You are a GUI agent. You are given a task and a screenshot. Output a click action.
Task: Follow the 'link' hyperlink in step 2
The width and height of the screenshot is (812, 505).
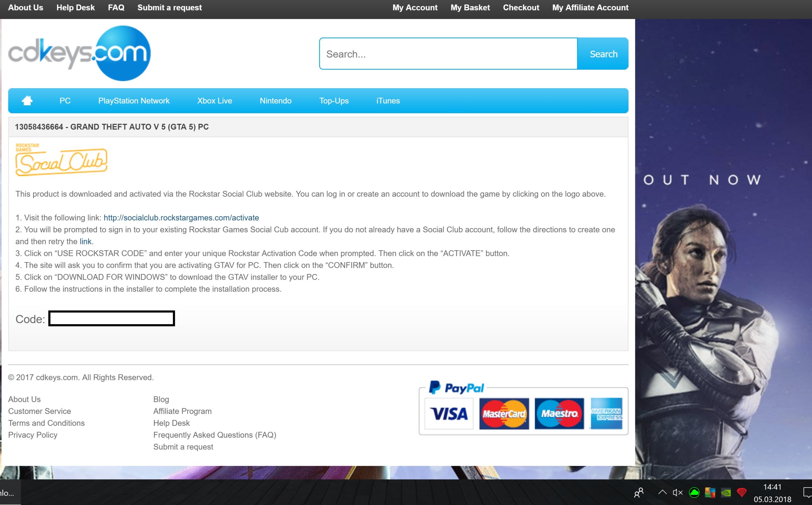pos(85,241)
